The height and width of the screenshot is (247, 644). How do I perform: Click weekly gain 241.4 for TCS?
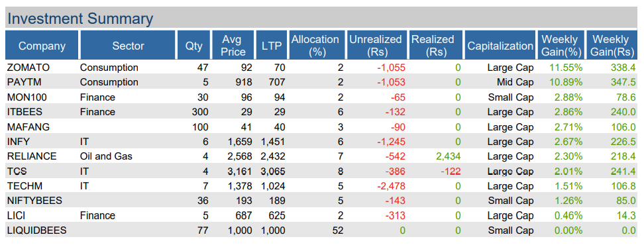pyautogui.click(x=623, y=171)
